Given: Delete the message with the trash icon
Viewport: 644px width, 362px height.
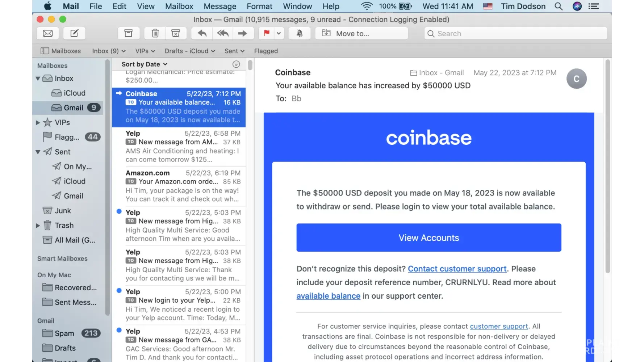Looking at the screenshot, I should point(155,33).
